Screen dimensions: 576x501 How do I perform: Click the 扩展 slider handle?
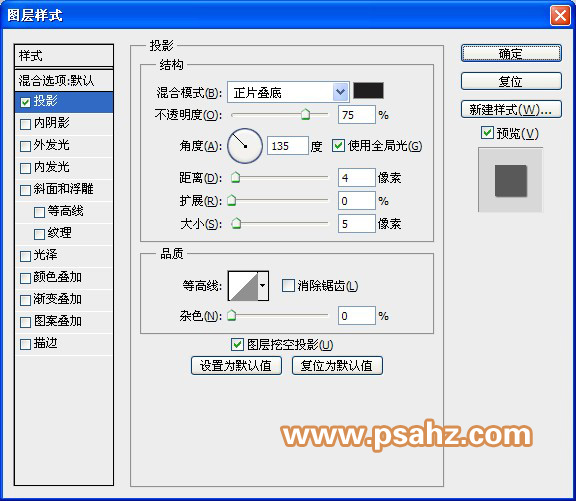pyautogui.click(x=232, y=201)
